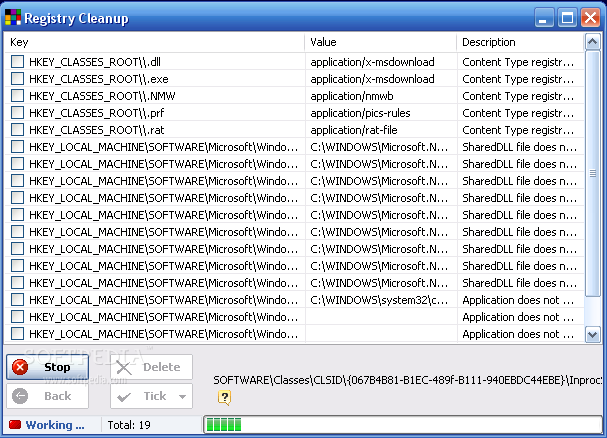Sort by the Key column header
Screen dimensions: 607x438
click(154, 42)
